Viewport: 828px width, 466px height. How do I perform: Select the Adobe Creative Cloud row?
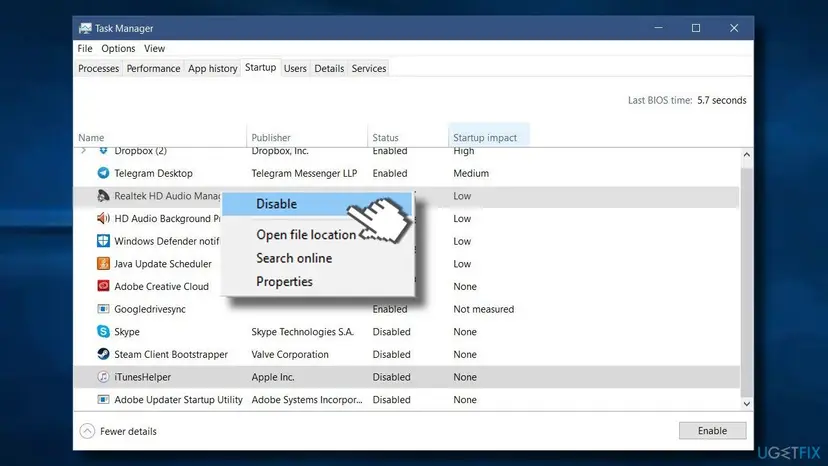click(162, 286)
